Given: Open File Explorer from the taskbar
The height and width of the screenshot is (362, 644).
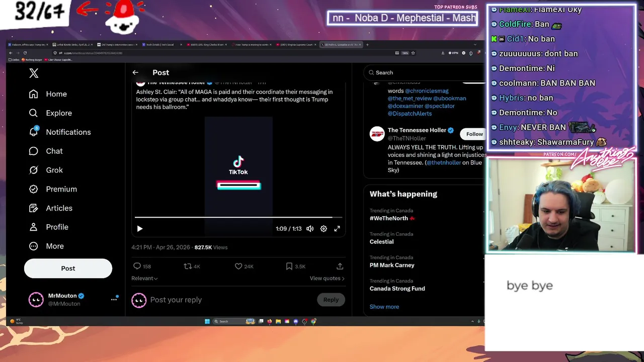Looking at the screenshot, I should click(278, 321).
